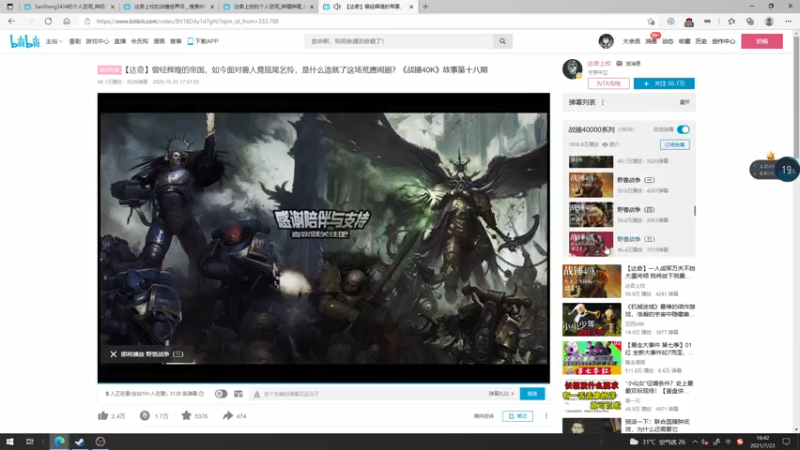
Task: Send danmaku with blue 发送 button
Action: 532,394
